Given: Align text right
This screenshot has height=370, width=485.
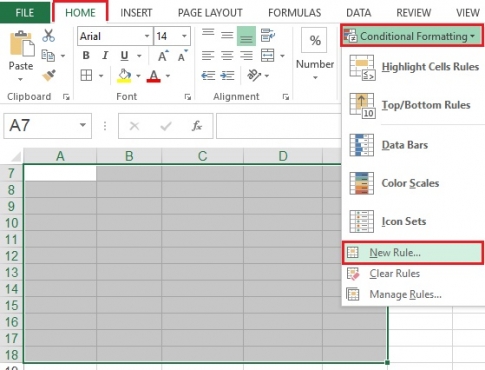Looking at the screenshot, I should point(246,56).
